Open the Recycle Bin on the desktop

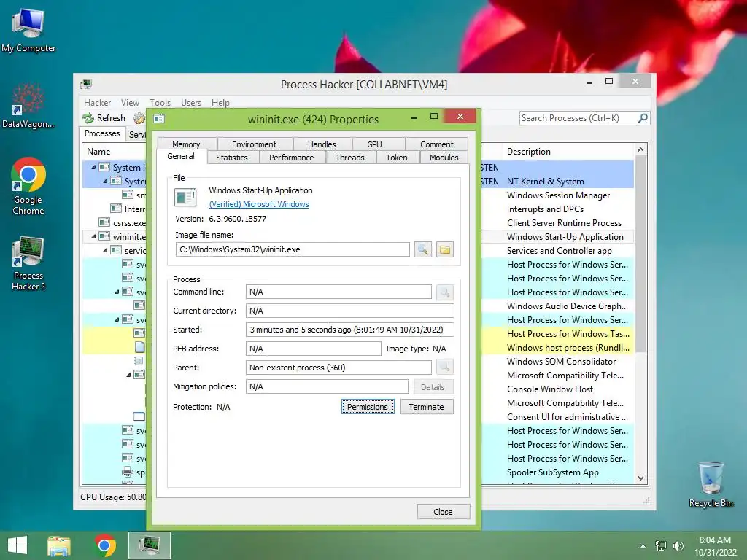coord(711,484)
